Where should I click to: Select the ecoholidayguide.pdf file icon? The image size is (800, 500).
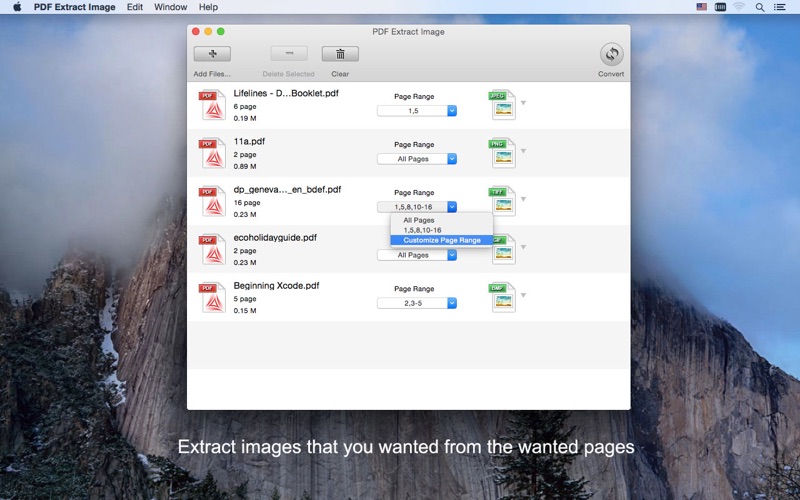tap(212, 249)
